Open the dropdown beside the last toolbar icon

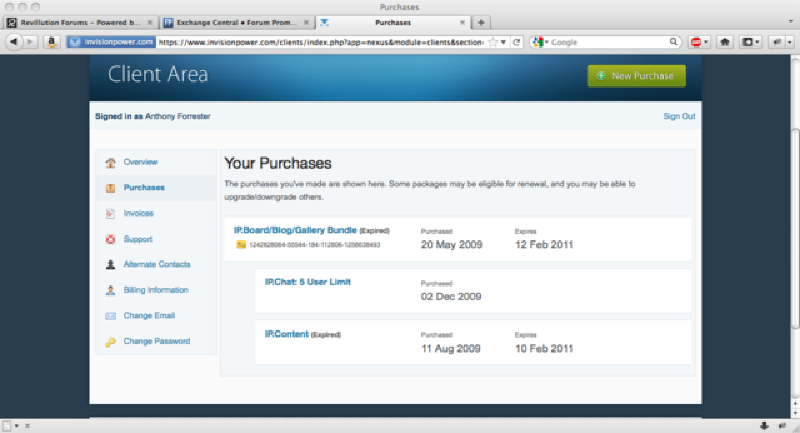790,42
